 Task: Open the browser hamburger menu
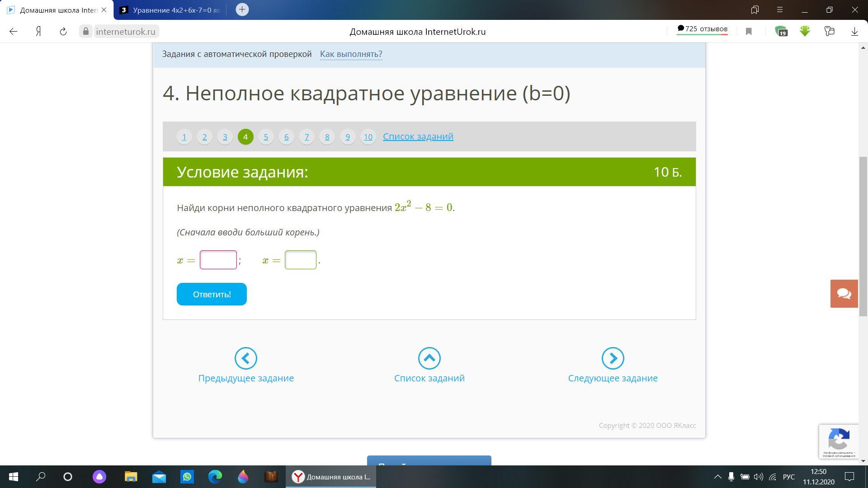point(780,9)
